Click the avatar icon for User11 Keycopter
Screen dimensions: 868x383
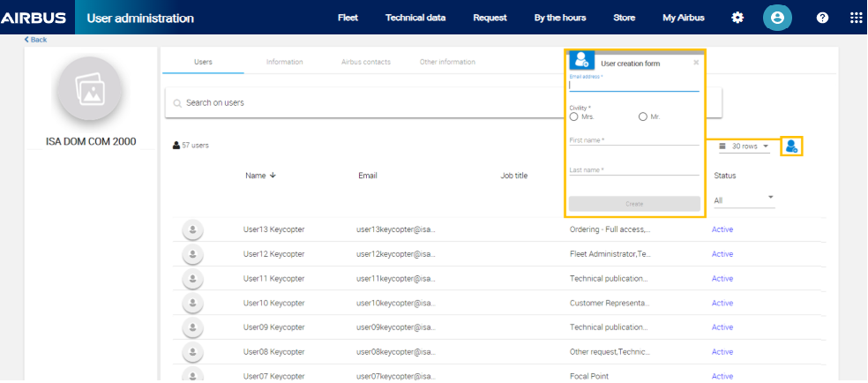coord(192,278)
